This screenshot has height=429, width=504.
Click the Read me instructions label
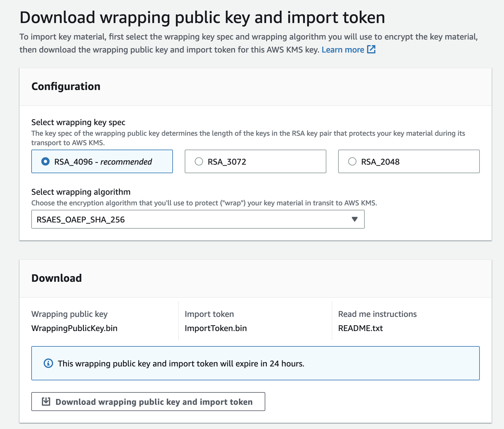(x=377, y=314)
